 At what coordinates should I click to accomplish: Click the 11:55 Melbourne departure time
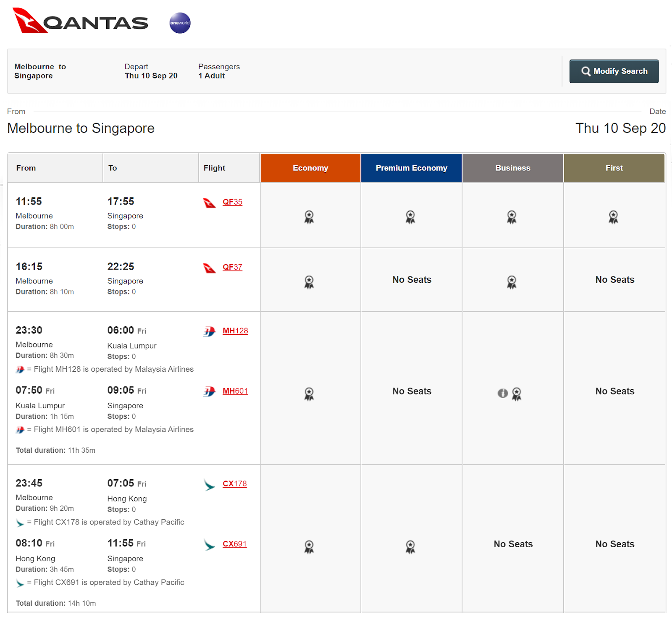(29, 201)
